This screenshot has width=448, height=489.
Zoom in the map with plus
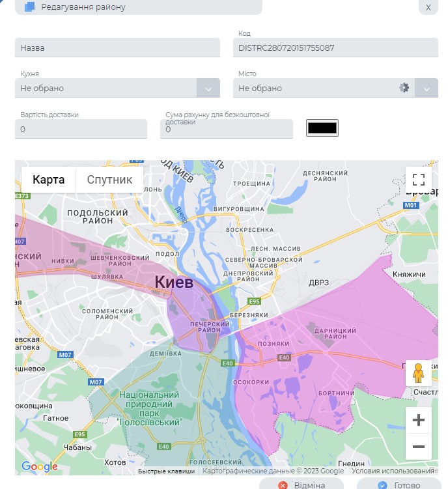click(x=419, y=420)
